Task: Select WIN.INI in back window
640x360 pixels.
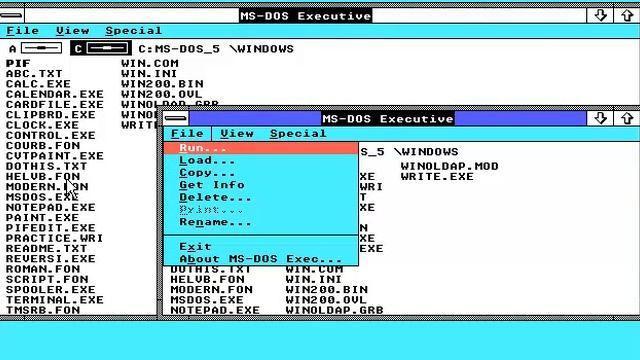Action: (x=149, y=74)
